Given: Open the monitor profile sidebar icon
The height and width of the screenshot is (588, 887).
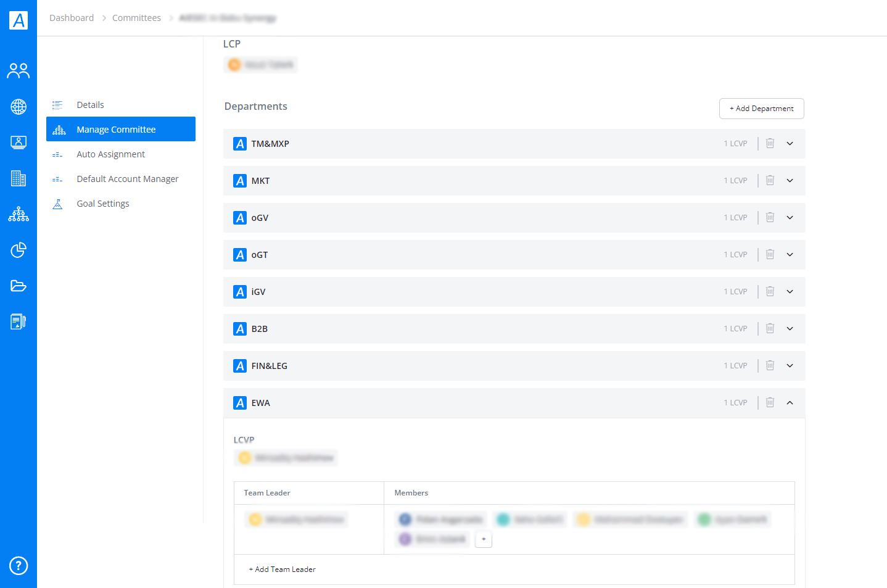Looking at the screenshot, I should pos(19,143).
